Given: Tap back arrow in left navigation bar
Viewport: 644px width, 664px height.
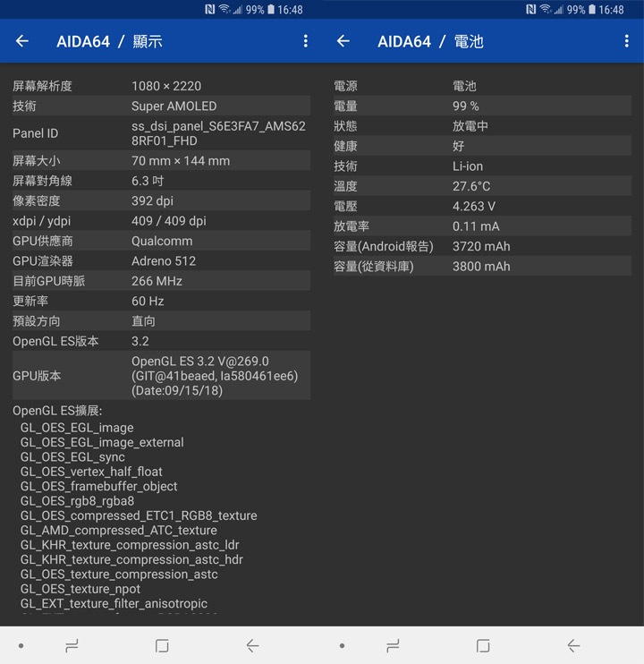Looking at the screenshot, I should (252, 646).
